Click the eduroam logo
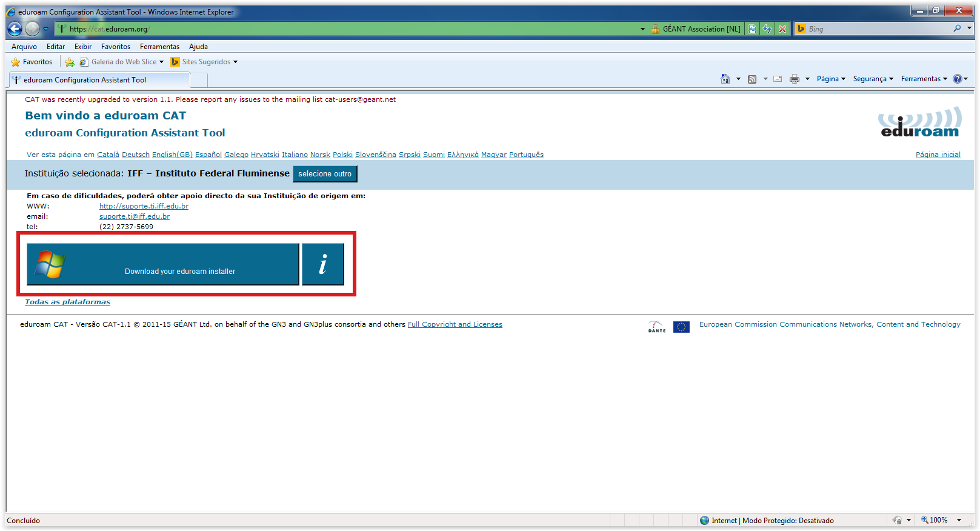Screen dimensions: 980x531 pyautogui.click(x=919, y=122)
